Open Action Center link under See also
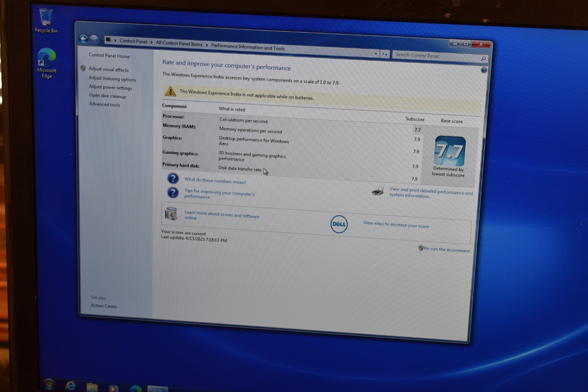 click(104, 306)
